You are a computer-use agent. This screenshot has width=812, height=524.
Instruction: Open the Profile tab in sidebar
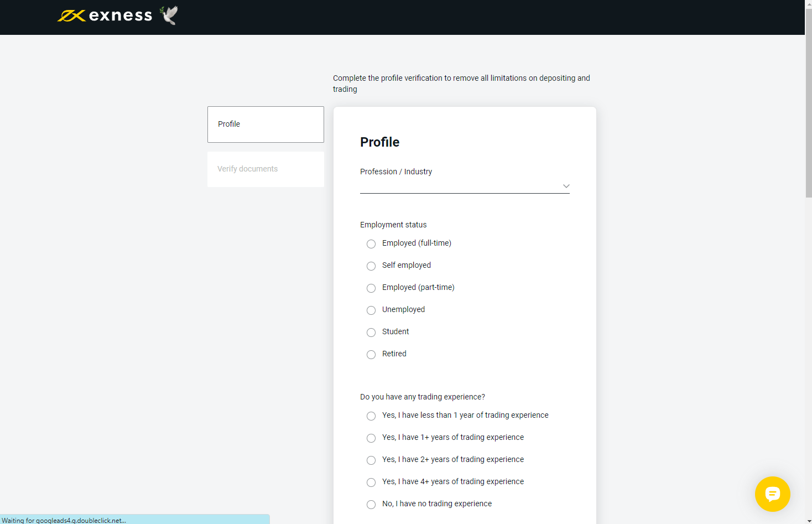point(266,124)
